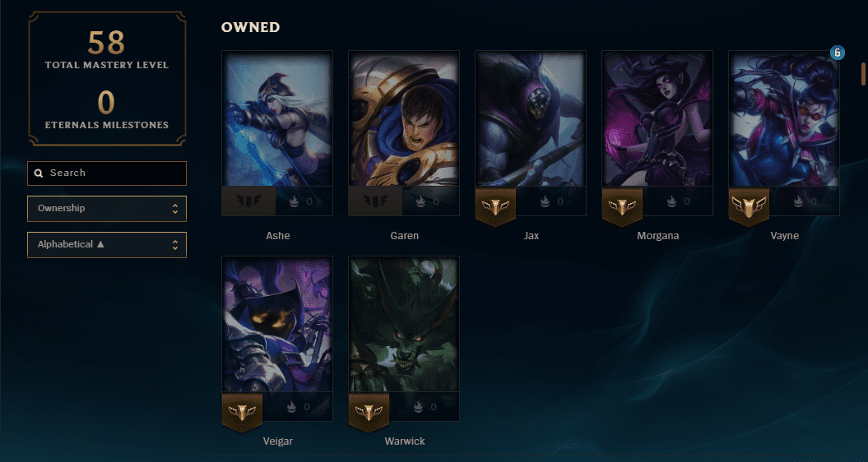Click the magnifier icon in Search

pyautogui.click(x=39, y=173)
